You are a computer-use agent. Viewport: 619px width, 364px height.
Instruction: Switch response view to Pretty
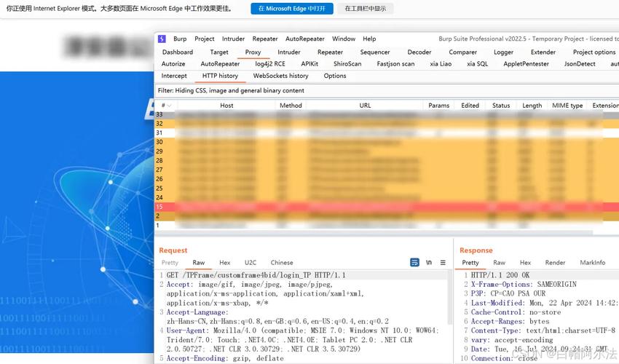tap(470, 263)
